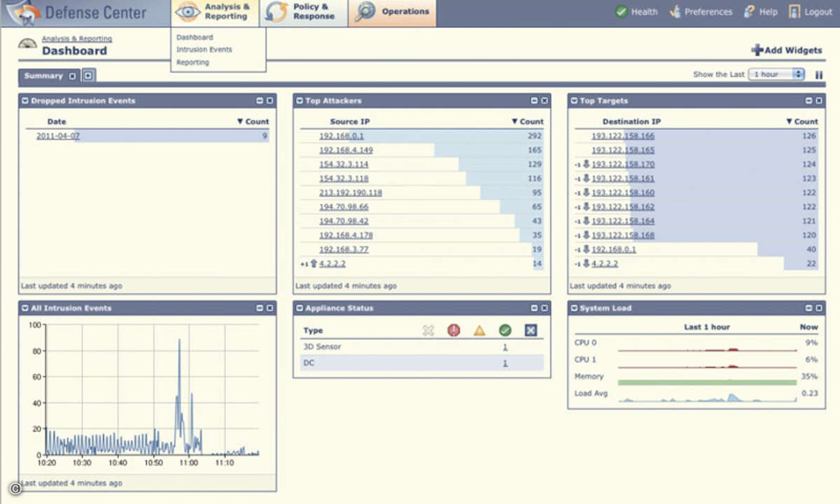This screenshot has height=504, width=840.
Task: Open source IP 213.192.190.118
Action: pos(351,192)
